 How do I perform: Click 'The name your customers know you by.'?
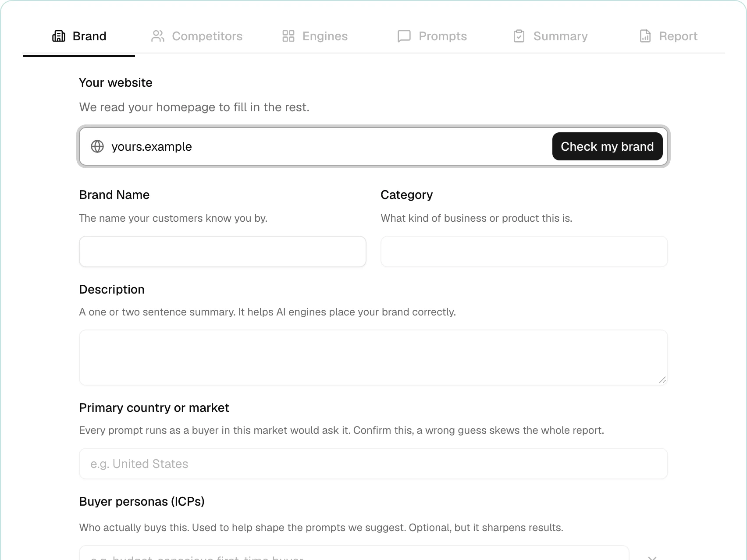click(x=173, y=218)
